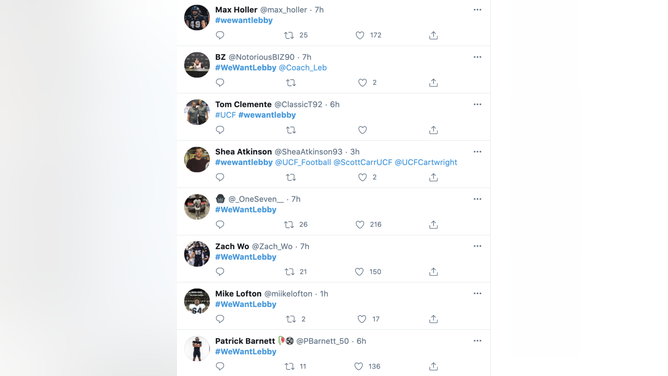
Task: Open the #UCF hashtag link
Action: pyautogui.click(x=225, y=115)
